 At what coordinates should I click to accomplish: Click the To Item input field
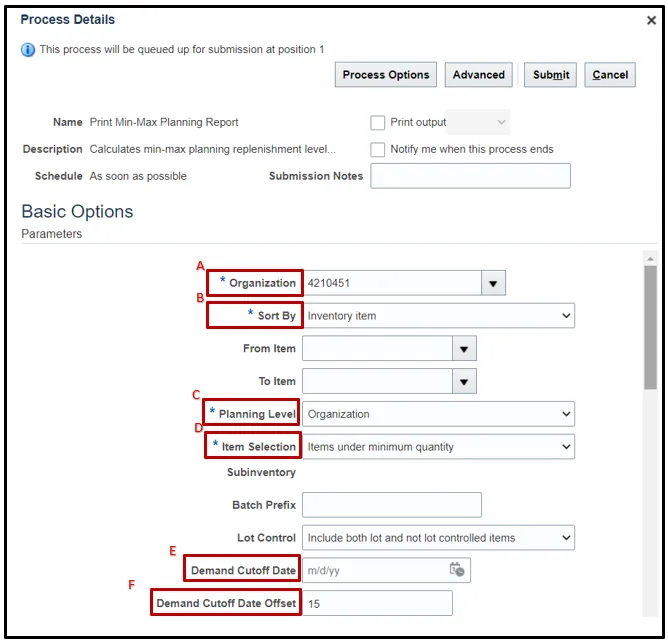pos(377,382)
